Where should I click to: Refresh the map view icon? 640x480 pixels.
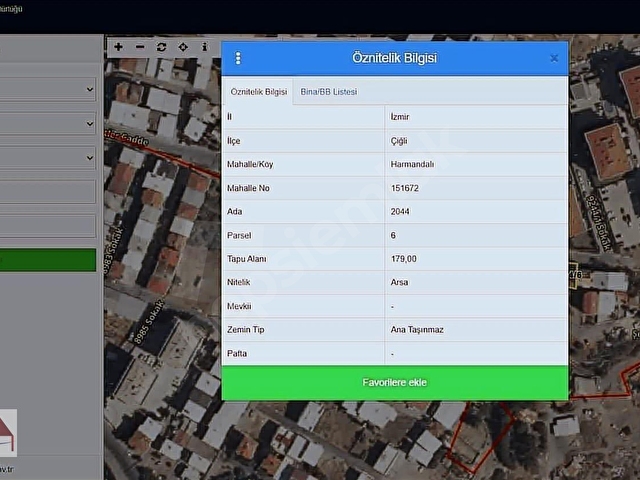coord(162,47)
